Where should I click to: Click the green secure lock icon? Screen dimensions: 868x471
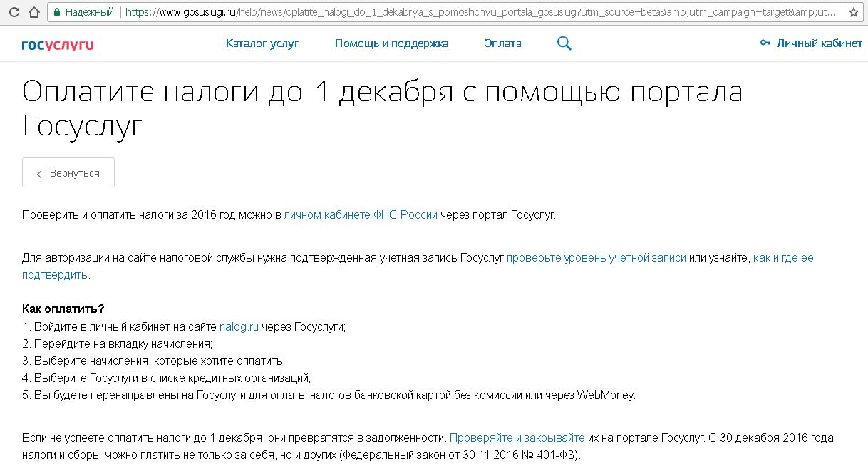(x=57, y=12)
